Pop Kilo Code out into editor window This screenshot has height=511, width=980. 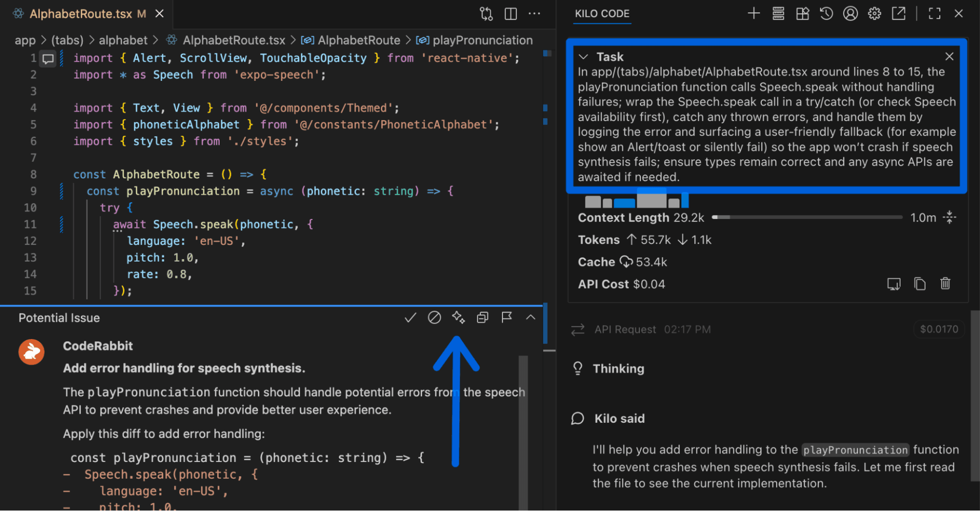[898, 14]
